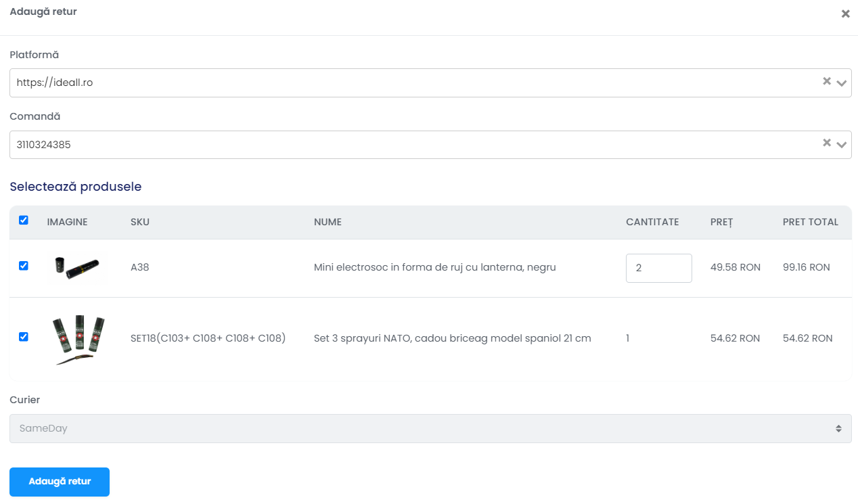Image resolution: width=858 pixels, height=504 pixels.
Task: Select the SKU column header
Action: point(140,222)
